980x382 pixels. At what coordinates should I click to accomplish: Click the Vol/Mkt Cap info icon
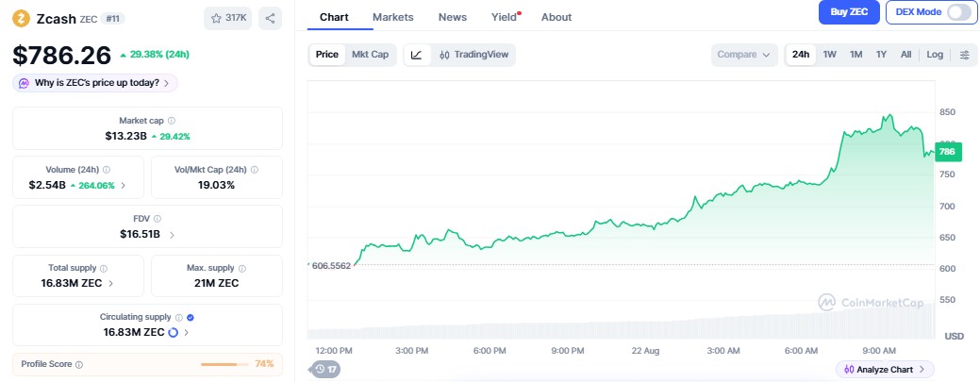pos(255,170)
